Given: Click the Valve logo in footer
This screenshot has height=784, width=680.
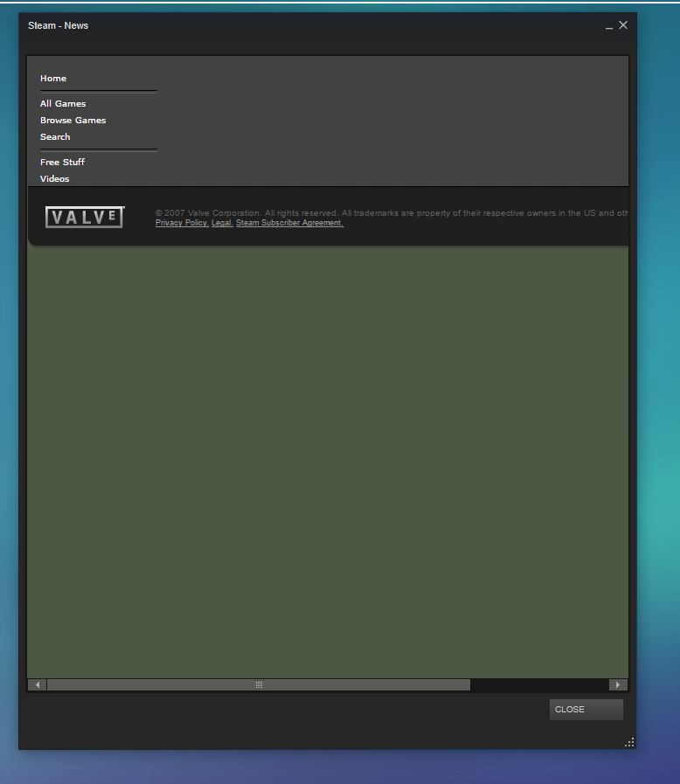Looking at the screenshot, I should (85, 217).
